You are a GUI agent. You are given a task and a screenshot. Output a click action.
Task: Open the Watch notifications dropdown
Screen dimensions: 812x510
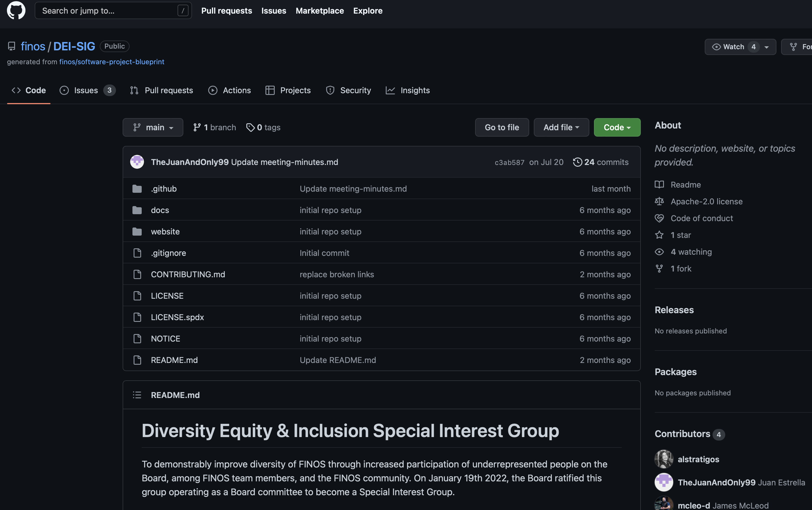tap(740, 47)
